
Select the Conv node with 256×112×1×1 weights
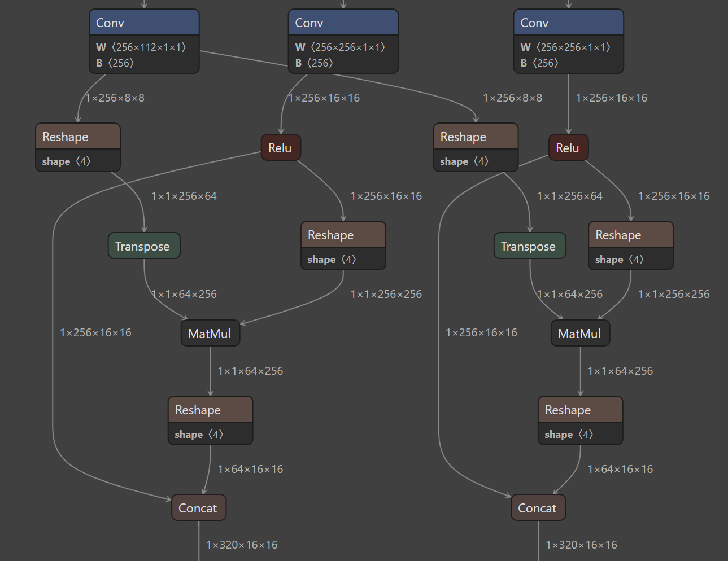pos(143,23)
